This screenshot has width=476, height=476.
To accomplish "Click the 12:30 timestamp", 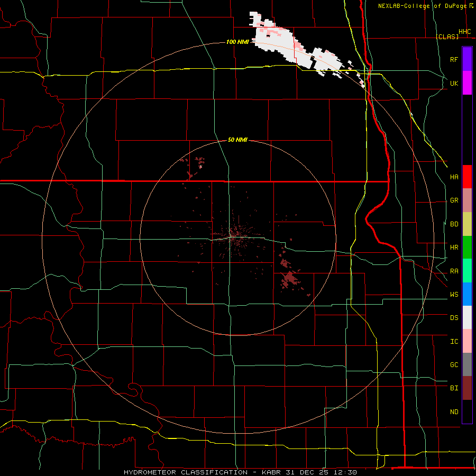I will (346, 472).
